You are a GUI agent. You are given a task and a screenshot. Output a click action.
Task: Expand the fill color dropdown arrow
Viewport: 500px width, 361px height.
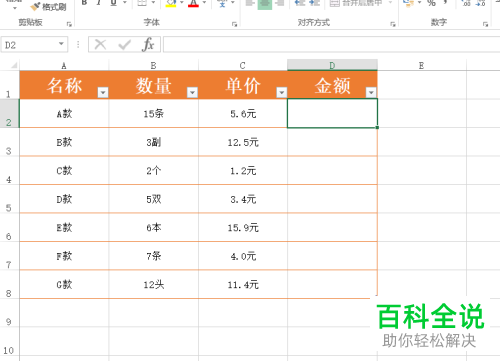(182, 3)
